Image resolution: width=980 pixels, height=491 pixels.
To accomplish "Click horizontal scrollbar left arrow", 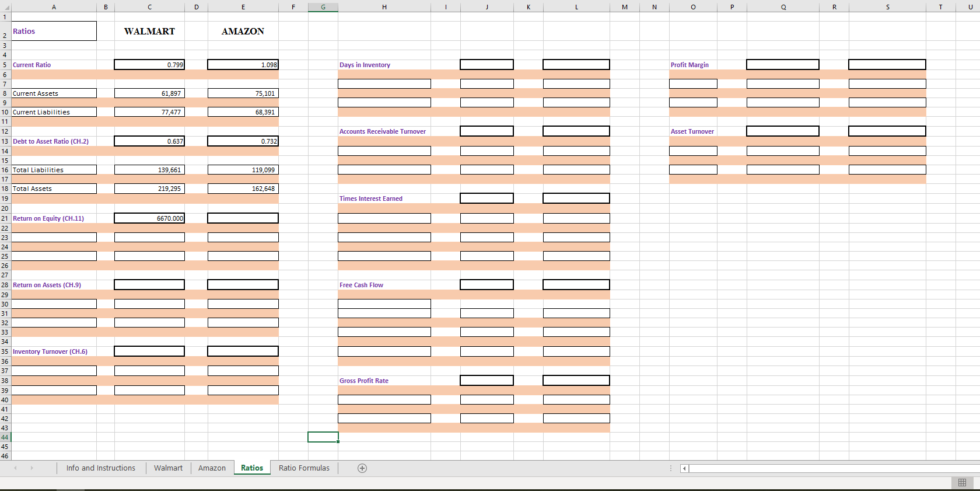I will point(685,468).
